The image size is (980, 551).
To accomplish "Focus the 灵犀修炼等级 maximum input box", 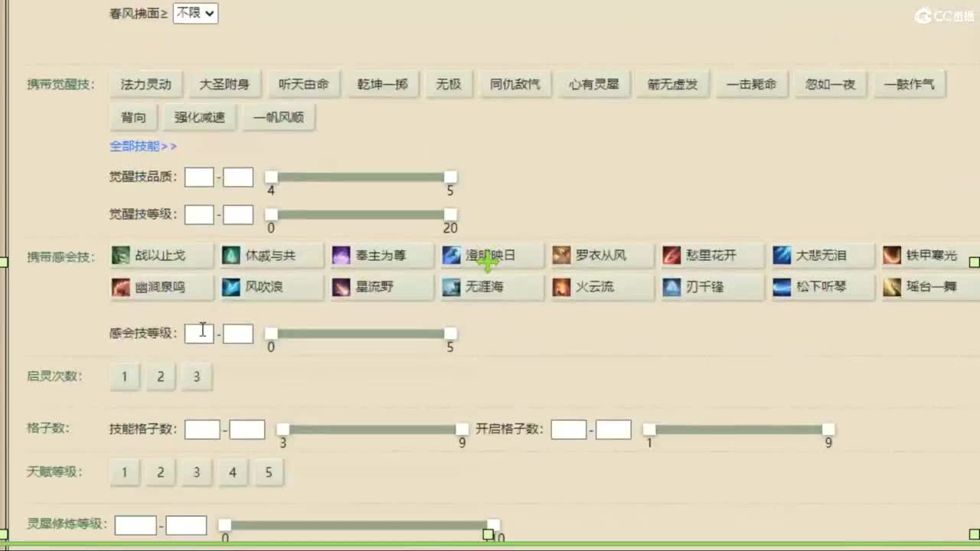I will point(186,525).
